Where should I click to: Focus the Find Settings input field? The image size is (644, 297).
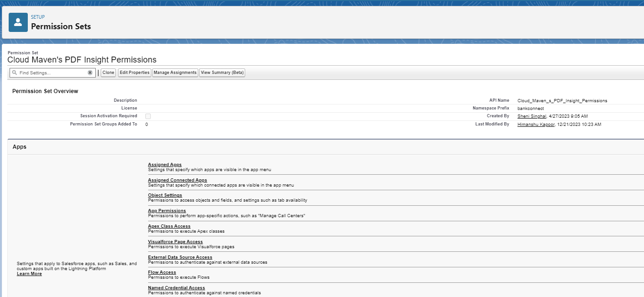(52, 73)
